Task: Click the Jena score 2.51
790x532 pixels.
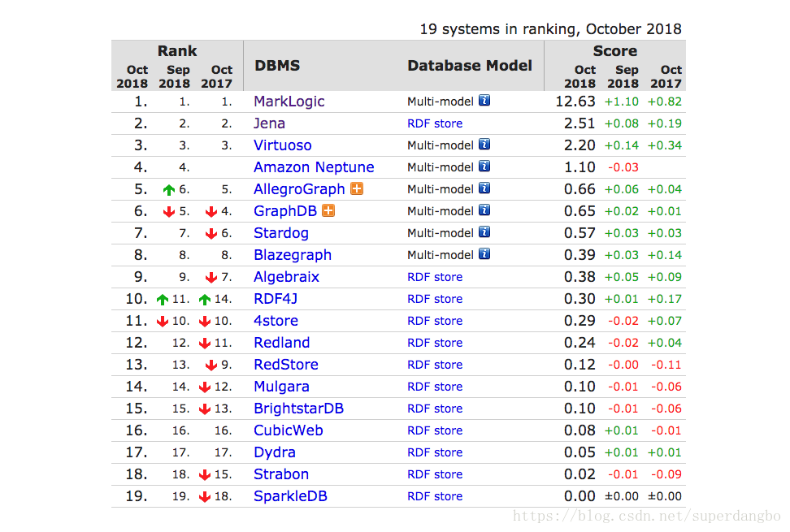Action: tap(579, 123)
